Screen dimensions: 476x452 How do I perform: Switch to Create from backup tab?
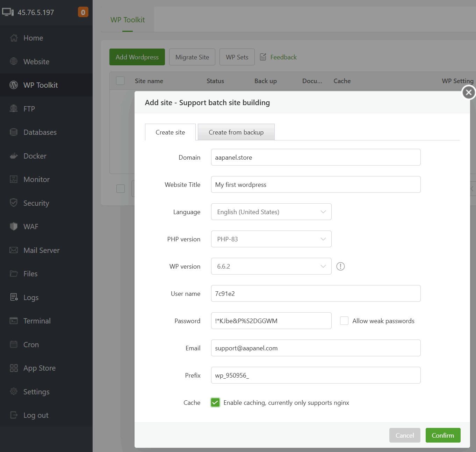point(236,132)
